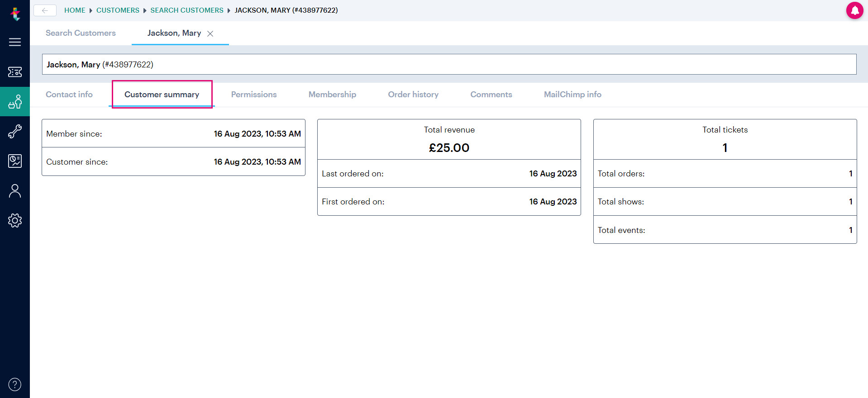Viewport: 868px width, 398px height.
Task: Open the Contact info tab
Action: (x=69, y=95)
